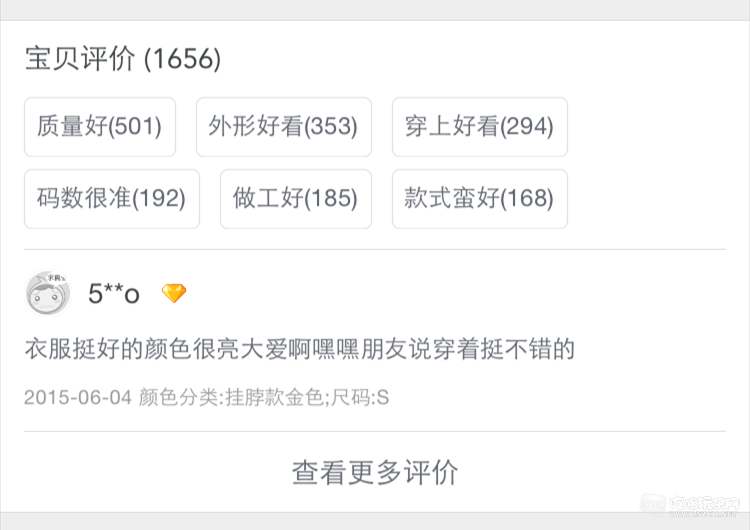Tap the 码数很准(192) review filter

click(112, 199)
